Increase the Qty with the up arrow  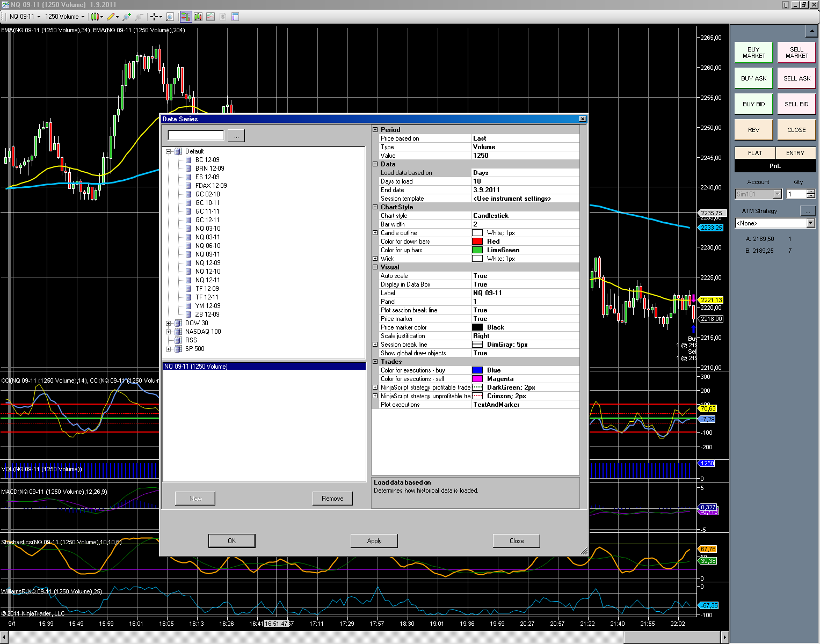(x=810, y=192)
